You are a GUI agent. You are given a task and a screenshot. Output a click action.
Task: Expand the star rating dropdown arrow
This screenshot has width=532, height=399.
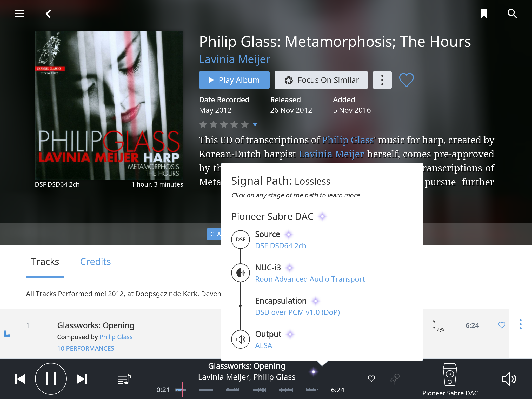255,125
